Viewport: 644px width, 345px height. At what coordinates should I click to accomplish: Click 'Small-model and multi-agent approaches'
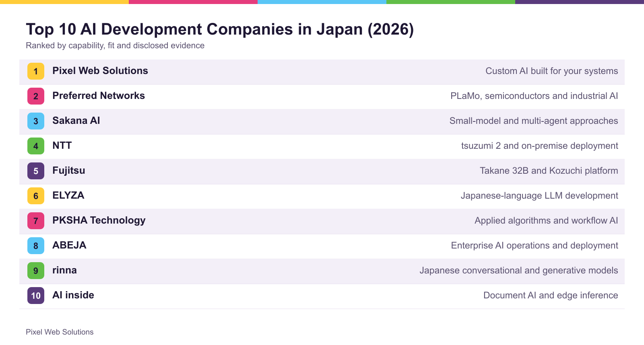534,121
